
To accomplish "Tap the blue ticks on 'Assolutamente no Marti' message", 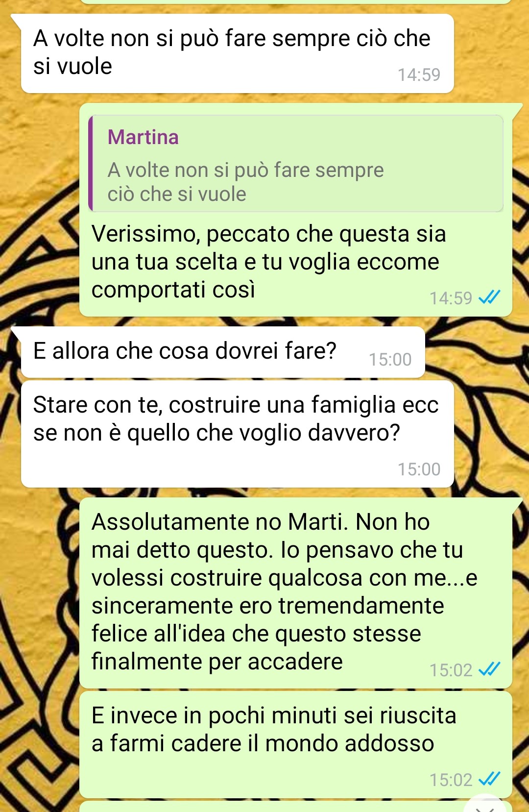I will (x=489, y=669).
